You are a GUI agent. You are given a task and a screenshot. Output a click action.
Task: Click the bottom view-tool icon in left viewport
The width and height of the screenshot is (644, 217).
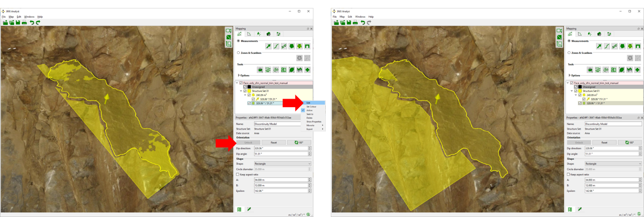[228, 44]
